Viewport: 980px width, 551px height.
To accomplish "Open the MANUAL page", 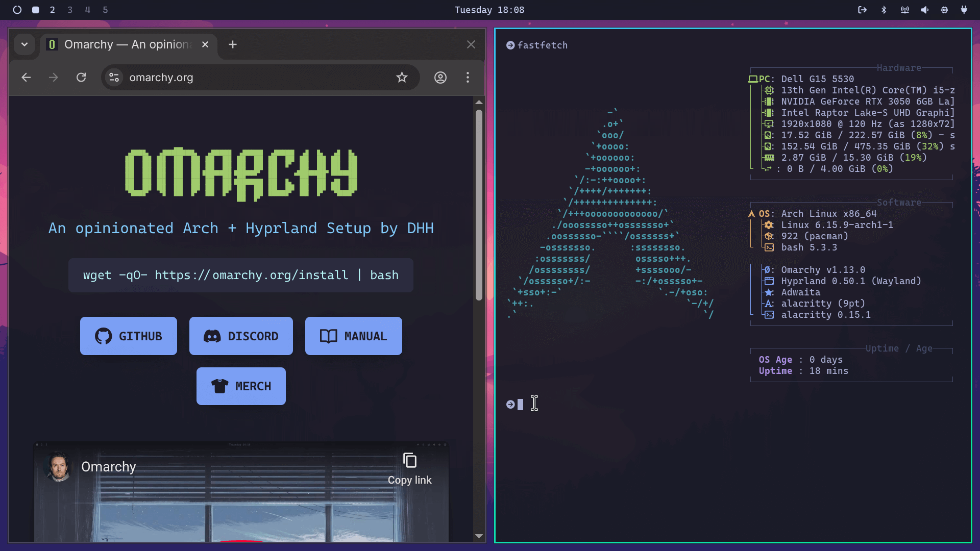I will pyautogui.click(x=353, y=336).
